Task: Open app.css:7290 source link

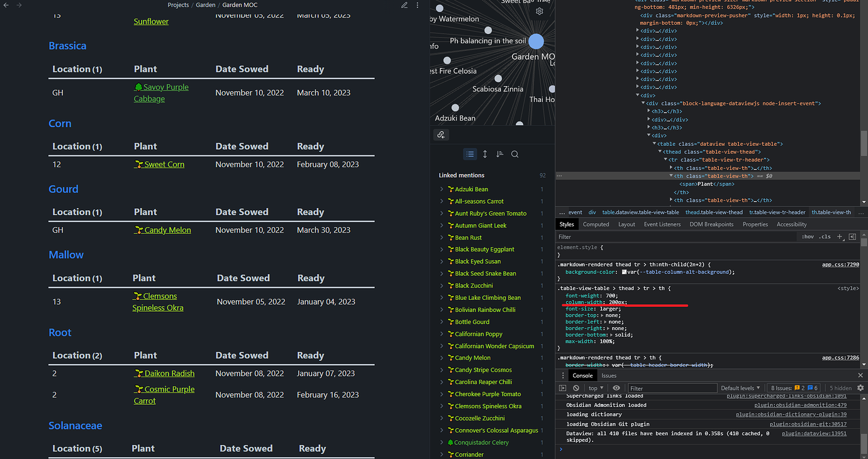Action: pyautogui.click(x=840, y=265)
